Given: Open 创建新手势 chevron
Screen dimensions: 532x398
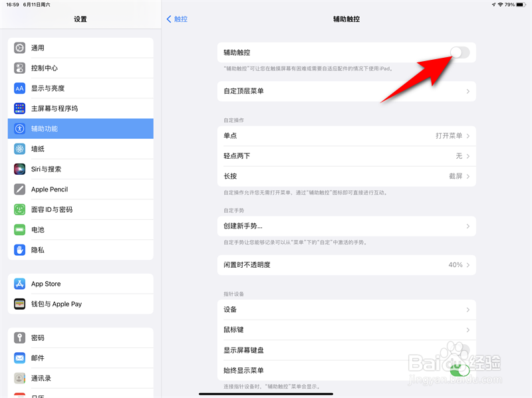Looking at the screenshot, I should pos(468,226).
